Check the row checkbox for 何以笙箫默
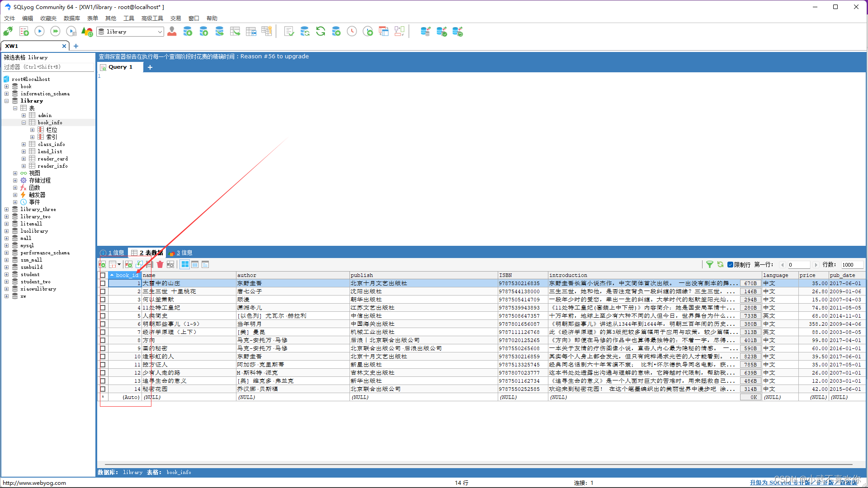Screen dimensions: 868x488 pyautogui.click(x=103, y=300)
